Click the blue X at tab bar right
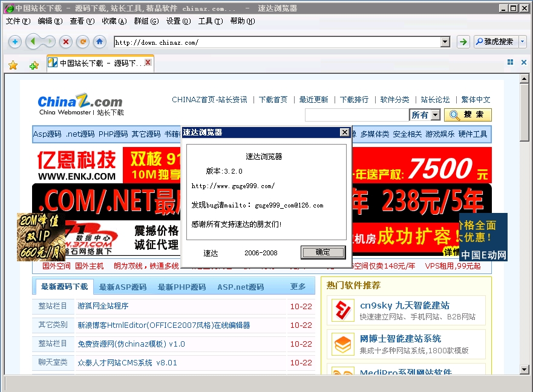Image resolution: width=533 pixels, height=392 pixels. point(524,62)
